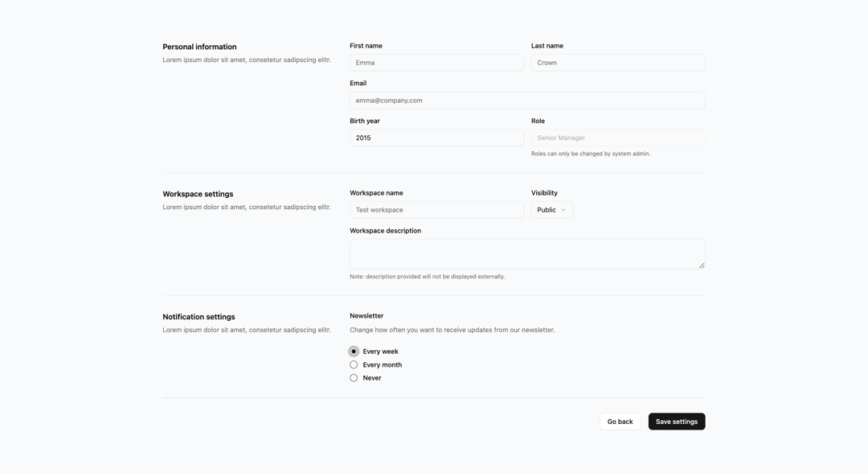Image resolution: width=868 pixels, height=473 pixels.
Task: Select the Every week radio option
Action: 354,352
